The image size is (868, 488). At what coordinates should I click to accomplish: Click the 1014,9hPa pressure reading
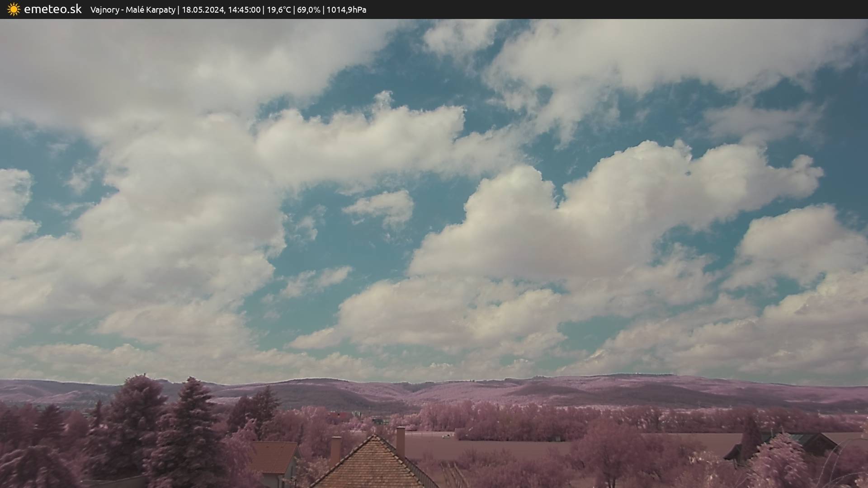pyautogui.click(x=346, y=10)
